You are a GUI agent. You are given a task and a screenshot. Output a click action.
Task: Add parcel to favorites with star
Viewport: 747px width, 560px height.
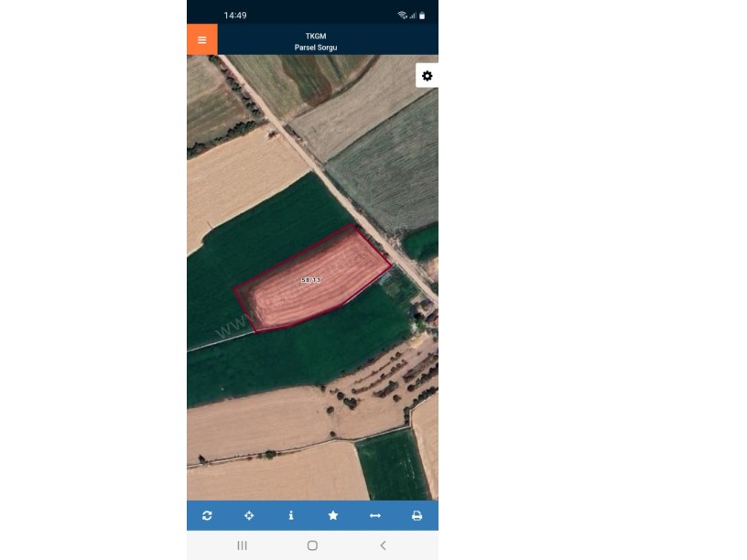click(333, 515)
